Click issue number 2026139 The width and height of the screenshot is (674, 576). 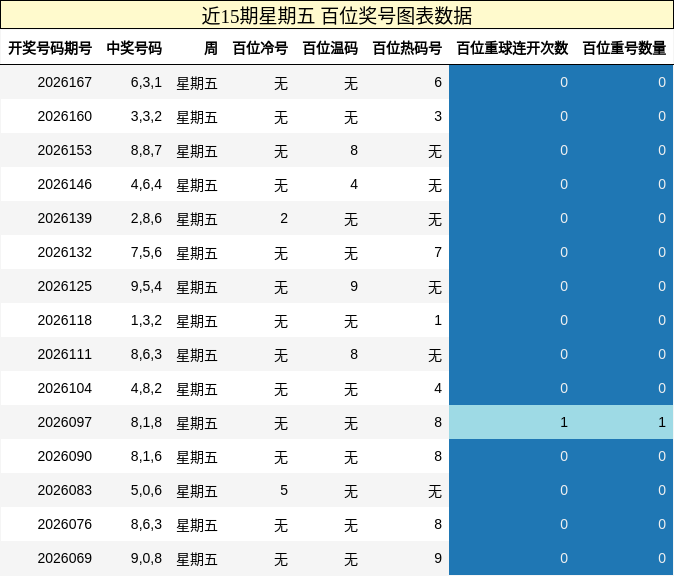[x=64, y=218]
